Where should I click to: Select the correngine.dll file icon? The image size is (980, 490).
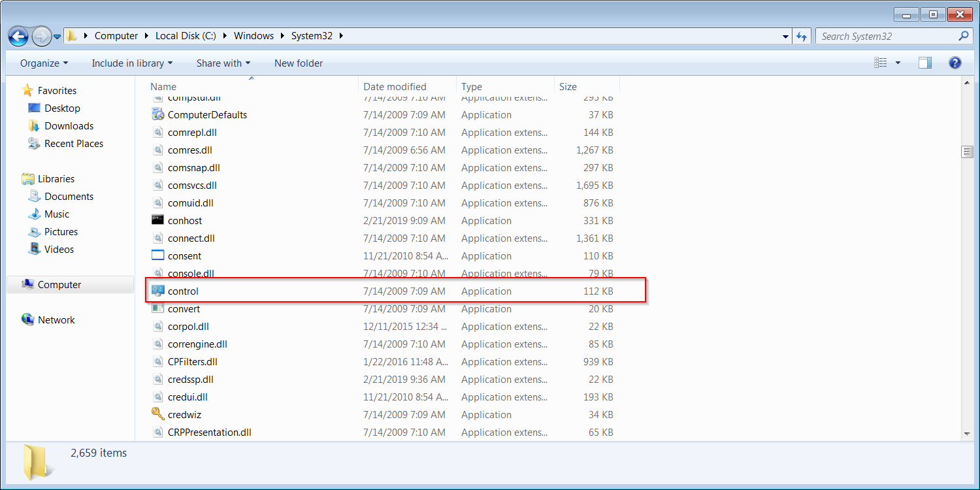click(x=157, y=344)
